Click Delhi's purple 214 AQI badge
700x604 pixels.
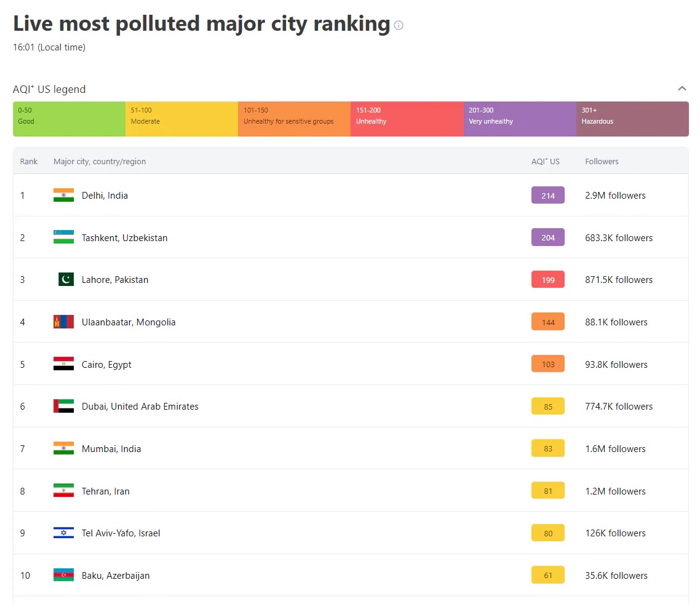[x=547, y=196]
